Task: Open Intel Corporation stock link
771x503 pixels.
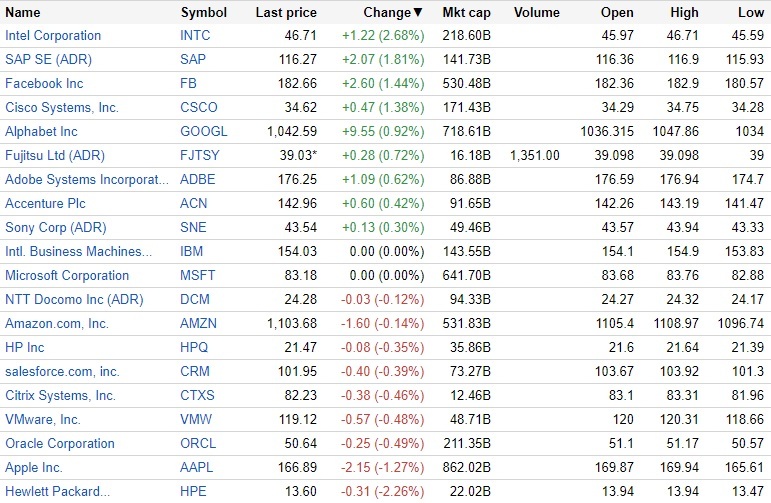Action: pyautogui.click(x=53, y=35)
